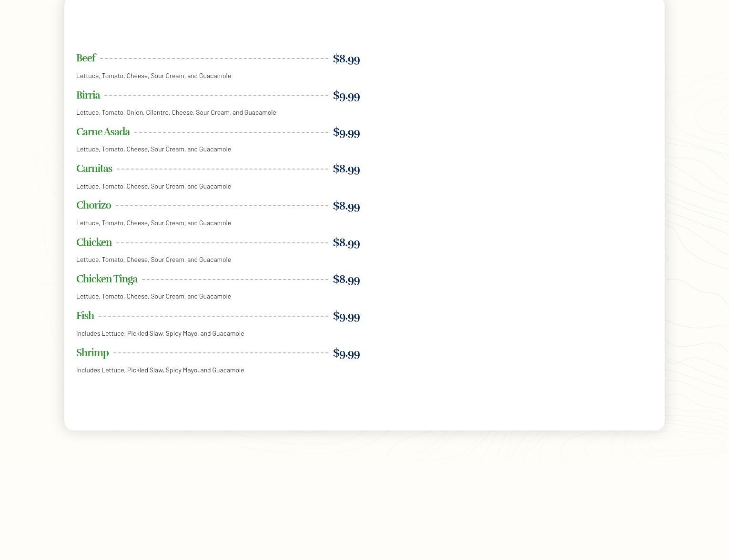Click the $8.99 price for Beef
The width and height of the screenshot is (729, 560).
click(346, 59)
